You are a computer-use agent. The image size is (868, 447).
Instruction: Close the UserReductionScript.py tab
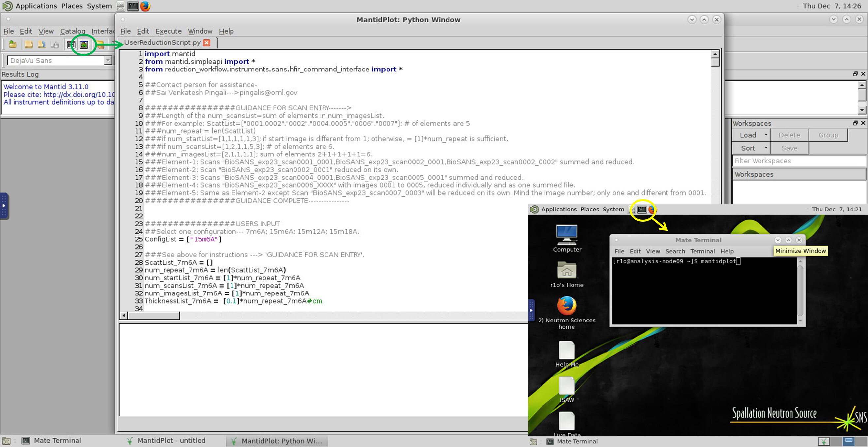pyautogui.click(x=207, y=43)
